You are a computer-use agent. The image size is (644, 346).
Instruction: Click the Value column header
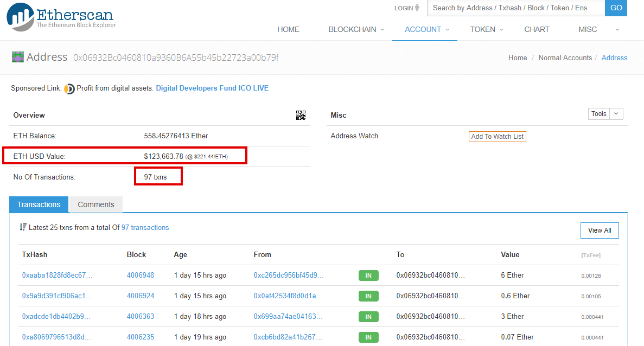510,255
